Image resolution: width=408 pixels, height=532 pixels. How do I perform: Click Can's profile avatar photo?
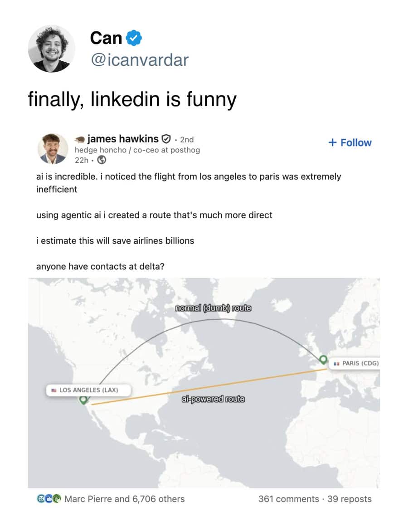[x=51, y=49]
